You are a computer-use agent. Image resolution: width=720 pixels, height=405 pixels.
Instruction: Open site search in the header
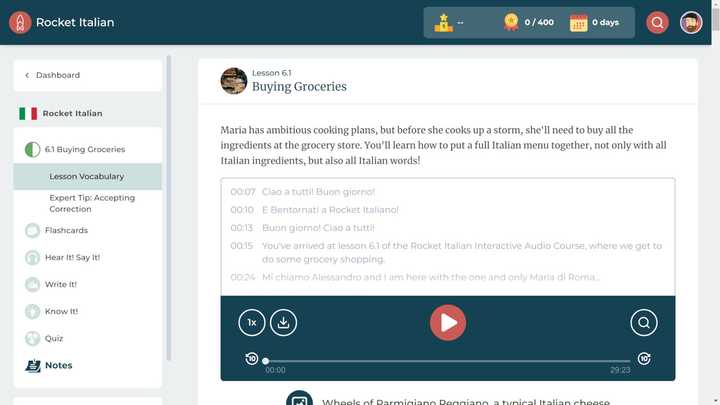pyautogui.click(x=657, y=22)
